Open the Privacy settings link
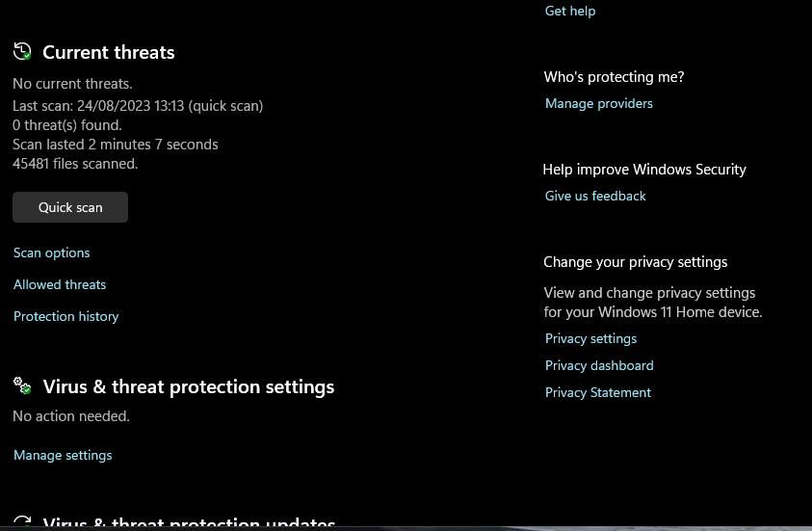 pos(590,338)
